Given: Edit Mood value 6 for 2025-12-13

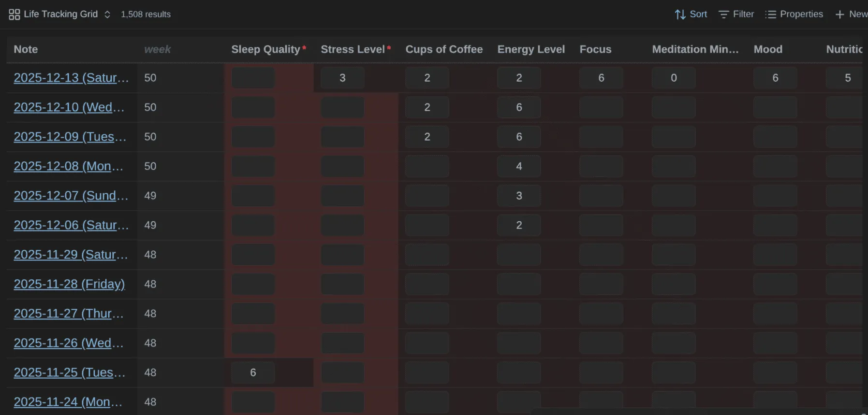Looking at the screenshot, I should [775, 78].
